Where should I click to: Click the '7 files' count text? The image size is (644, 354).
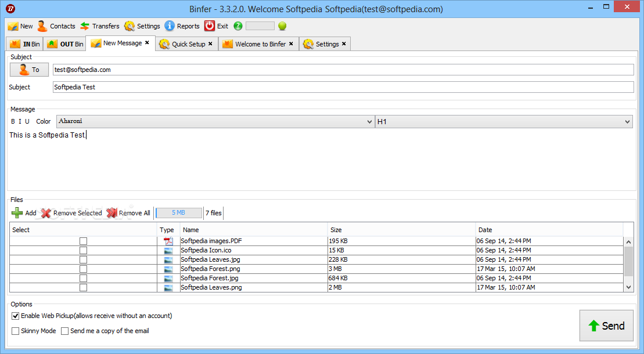click(214, 213)
